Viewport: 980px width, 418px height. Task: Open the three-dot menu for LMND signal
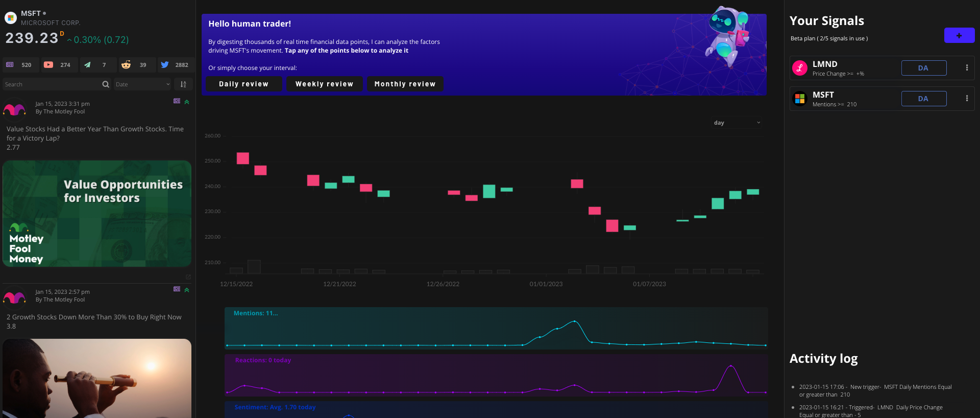(967, 68)
